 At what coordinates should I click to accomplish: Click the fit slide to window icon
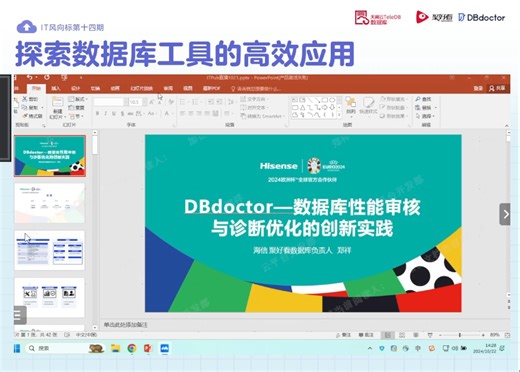(x=507, y=335)
